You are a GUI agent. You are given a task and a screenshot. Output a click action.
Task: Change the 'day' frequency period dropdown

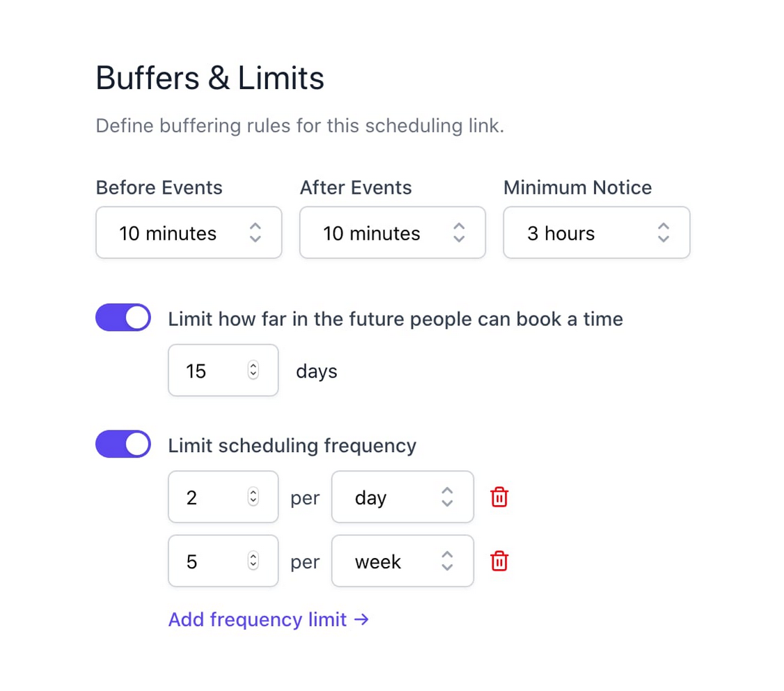[402, 497]
